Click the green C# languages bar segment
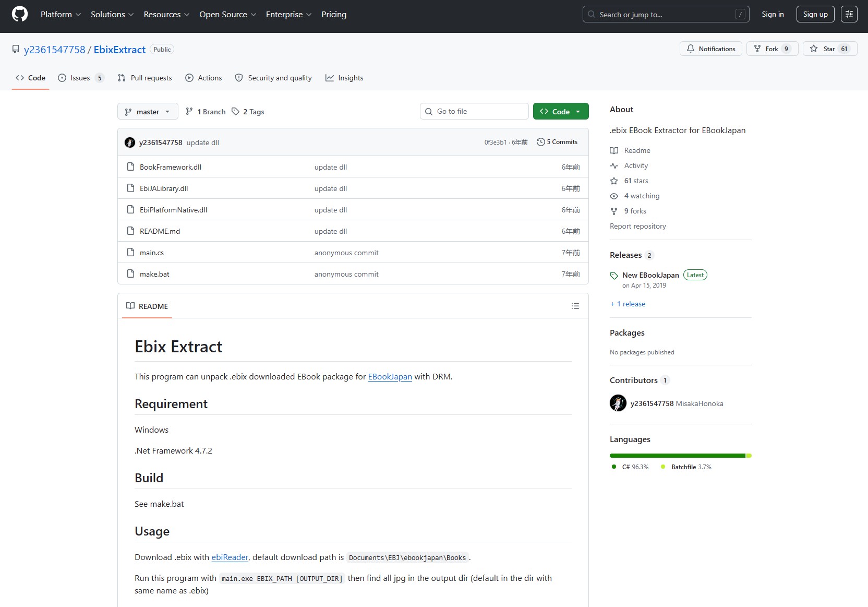 click(x=677, y=456)
